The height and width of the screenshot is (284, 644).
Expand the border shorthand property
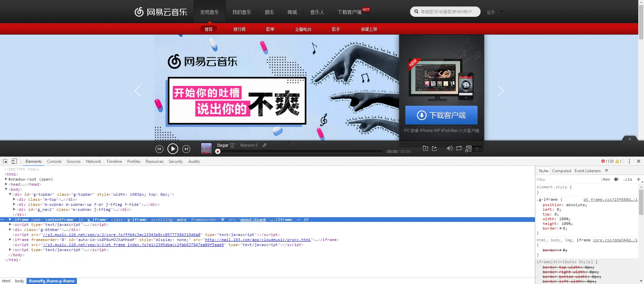(561, 228)
